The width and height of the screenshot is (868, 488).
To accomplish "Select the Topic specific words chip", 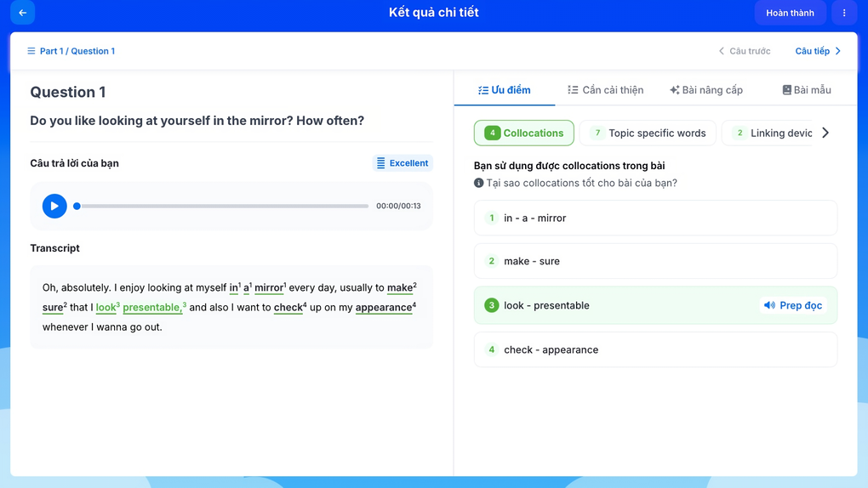I will (648, 133).
